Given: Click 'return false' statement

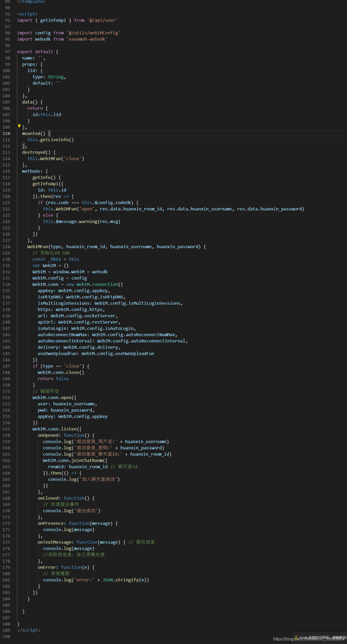Looking at the screenshot, I should click(53, 379).
